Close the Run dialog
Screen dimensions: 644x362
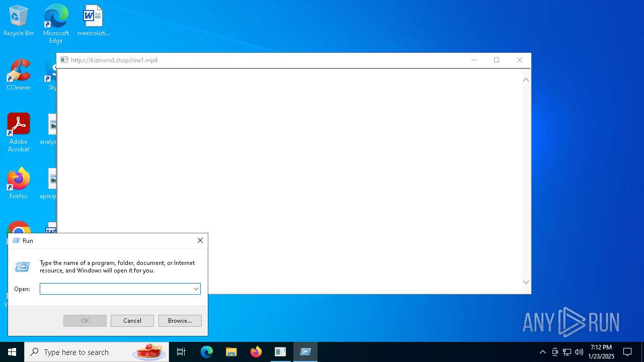(x=200, y=241)
